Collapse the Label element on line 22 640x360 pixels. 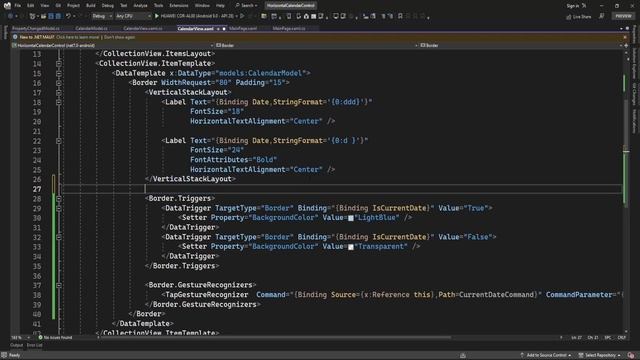(59, 141)
